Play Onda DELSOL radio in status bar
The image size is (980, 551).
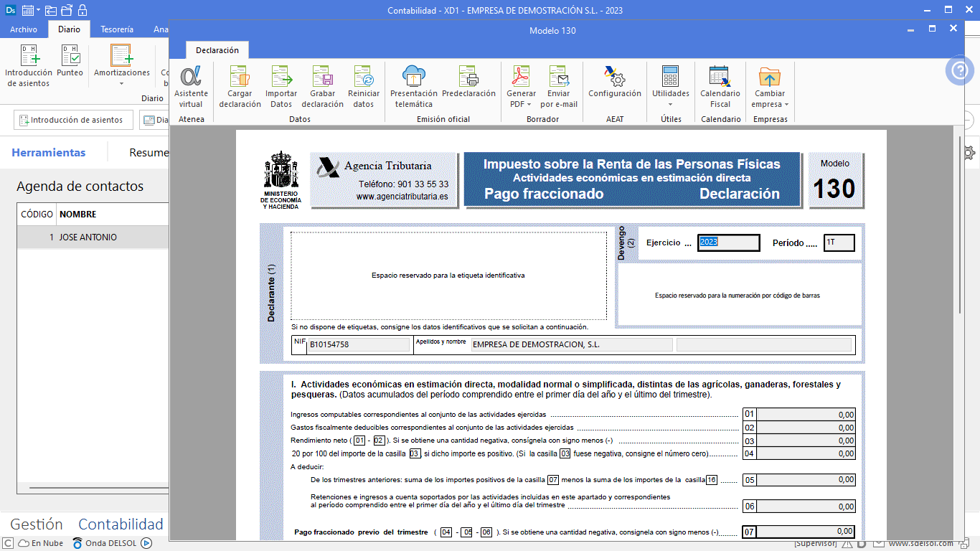click(x=146, y=543)
